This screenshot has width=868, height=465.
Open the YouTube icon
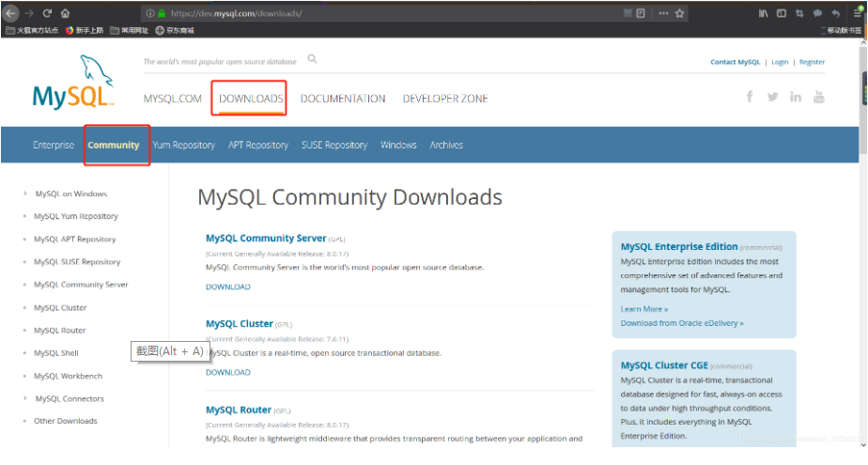(819, 97)
